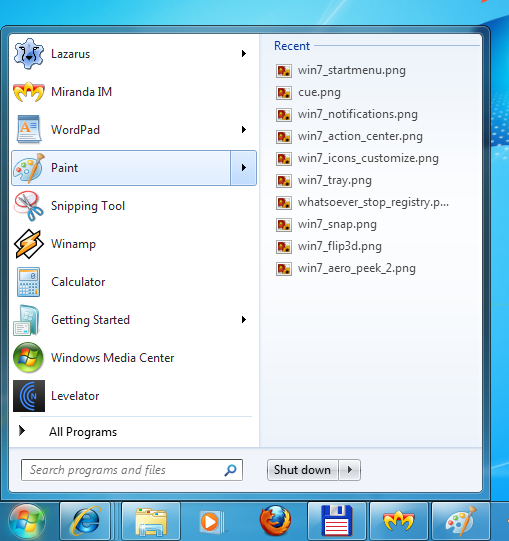
Task: Click the image icon beside cue.png
Action: 284,92
